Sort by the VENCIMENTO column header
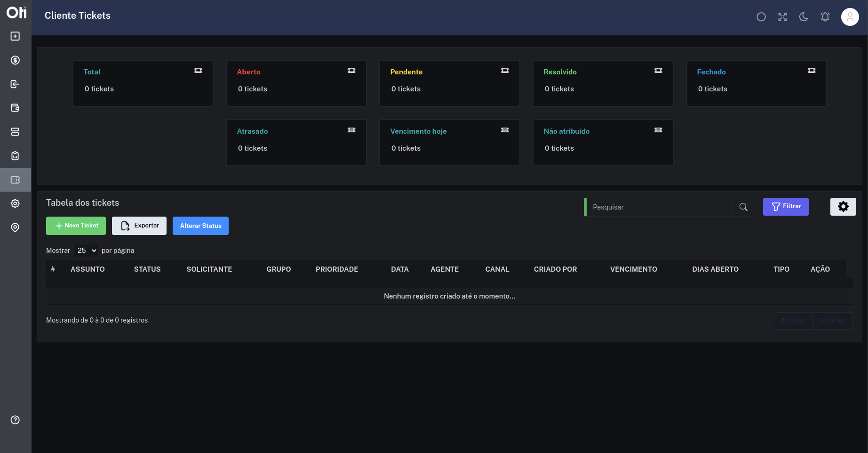 click(x=634, y=269)
